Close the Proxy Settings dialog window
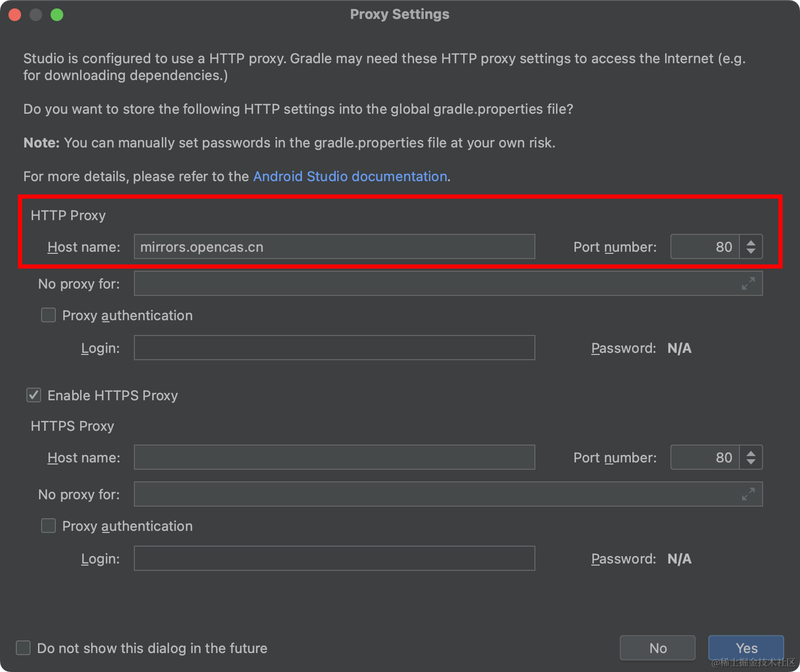The width and height of the screenshot is (800, 672). [x=15, y=15]
